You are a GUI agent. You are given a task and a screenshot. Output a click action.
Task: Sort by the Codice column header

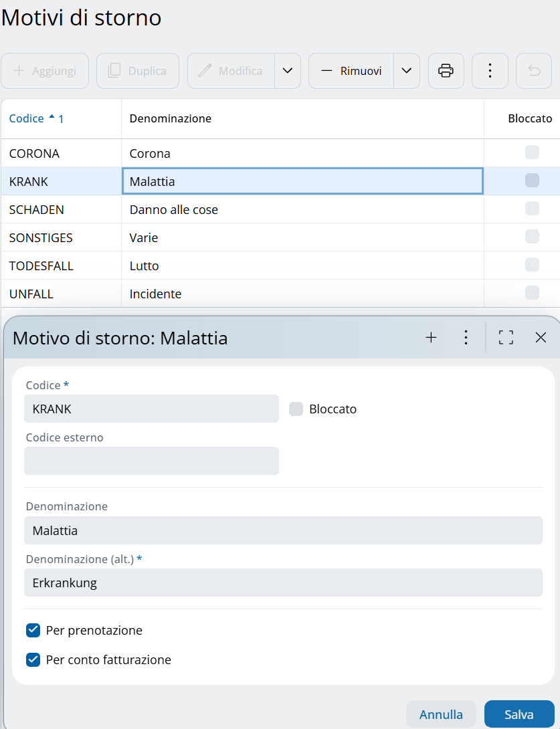pyautogui.click(x=27, y=118)
